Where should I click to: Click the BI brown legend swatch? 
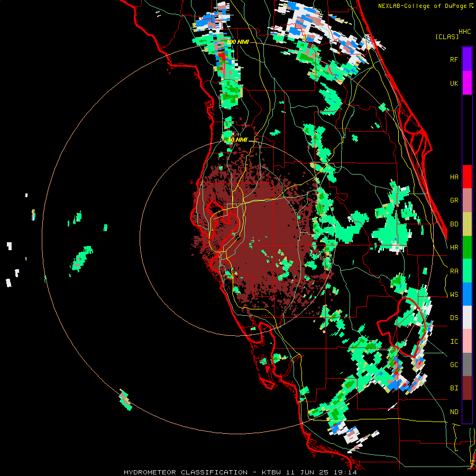click(x=467, y=388)
